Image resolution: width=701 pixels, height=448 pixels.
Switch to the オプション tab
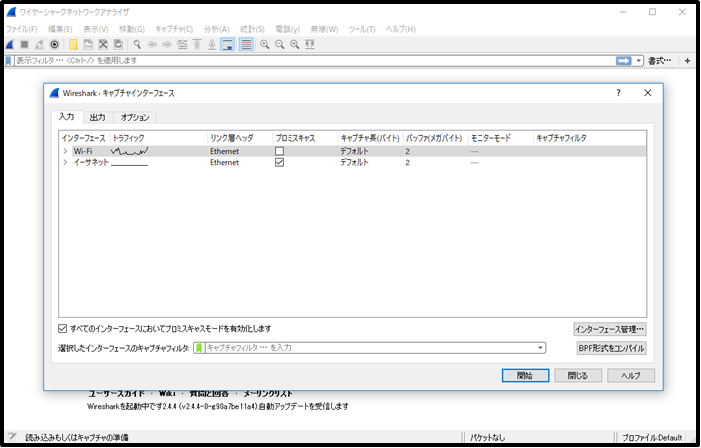pyautogui.click(x=135, y=118)
